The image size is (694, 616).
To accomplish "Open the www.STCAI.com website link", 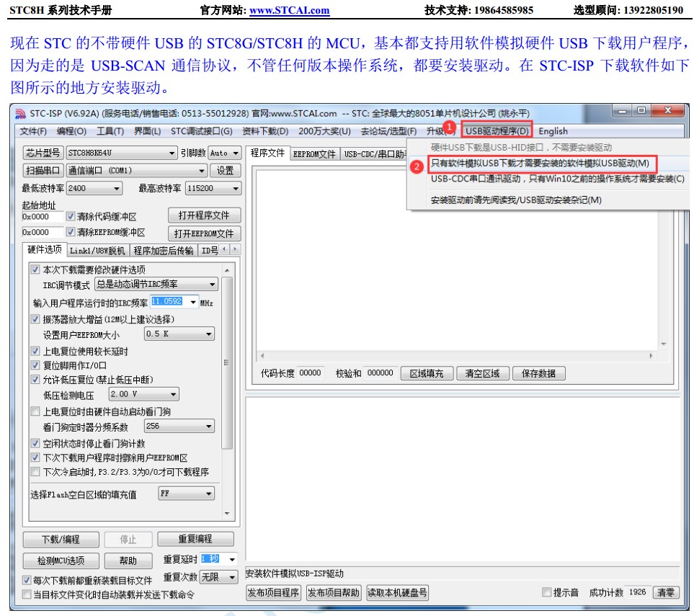I will pos(290,10).
